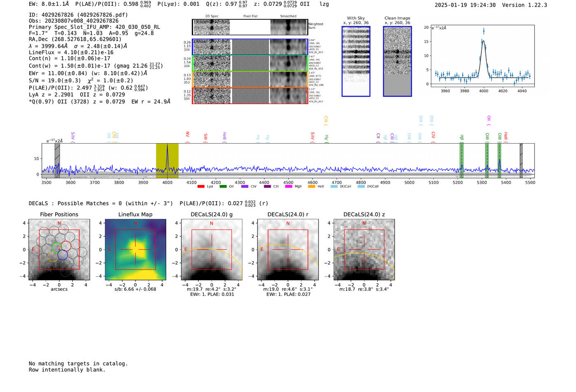Image resolution: width=576 pixels, height=392 pixels.
Task: Click the EWr: 1. PLAE: 0.031 caption
Action: (x=212, y=295)
